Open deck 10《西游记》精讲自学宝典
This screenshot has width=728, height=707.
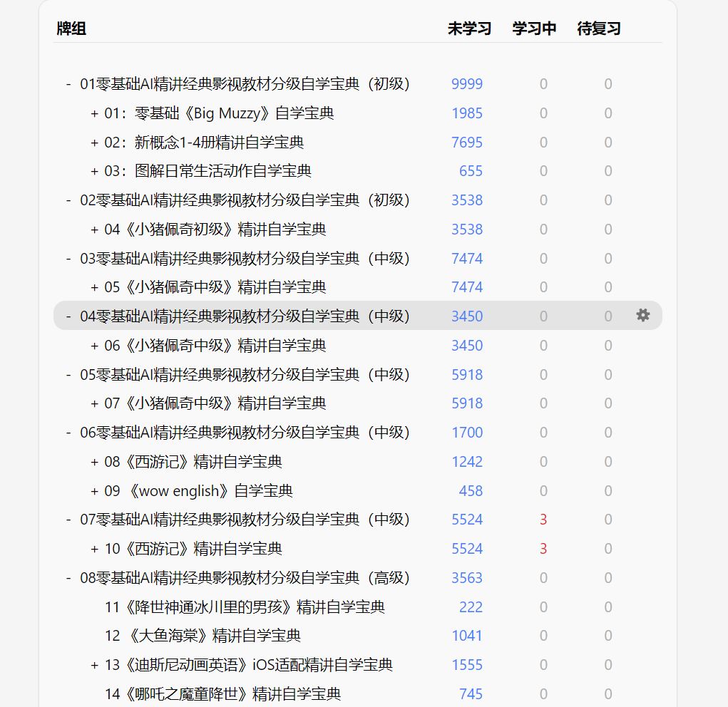pos(193,549)
